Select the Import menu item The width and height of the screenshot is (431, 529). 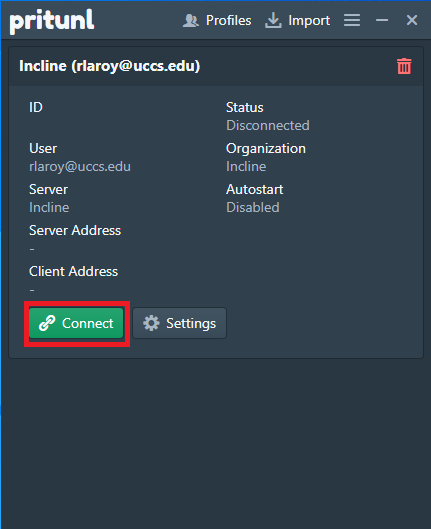[x=297, y=20]
